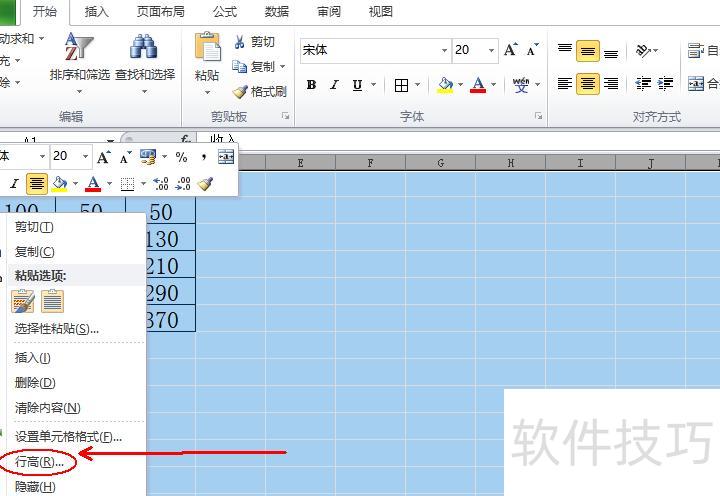Image resolution: width=720 pixels, height=496 pixels.
Task: Click paste option with brush icon
Action: click(x=23, y=302)
